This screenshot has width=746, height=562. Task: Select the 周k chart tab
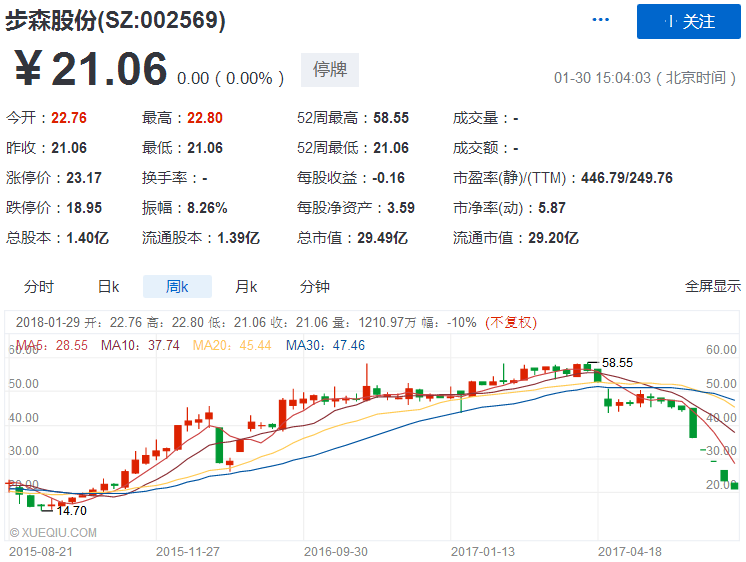[x=177, y=286]
